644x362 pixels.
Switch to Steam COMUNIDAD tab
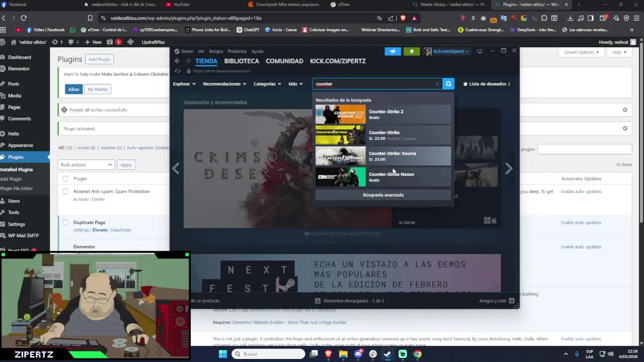coord(284,61)
